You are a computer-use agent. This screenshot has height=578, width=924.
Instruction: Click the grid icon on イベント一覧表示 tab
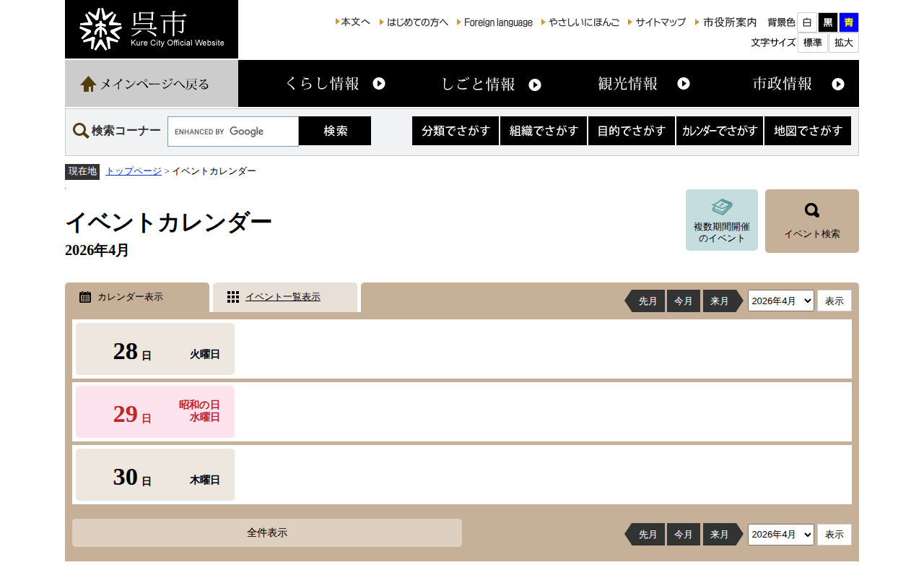233,297
